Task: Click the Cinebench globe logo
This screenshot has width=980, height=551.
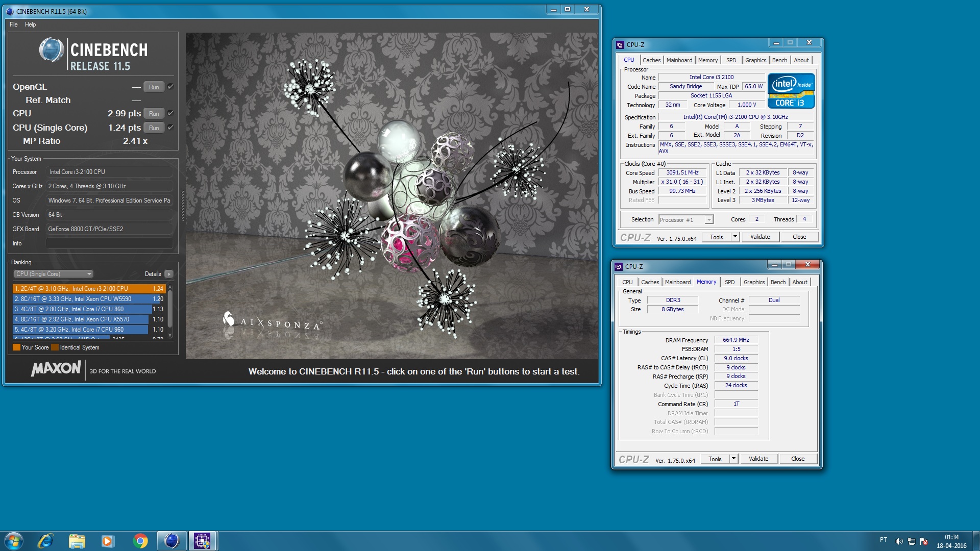Action: (x=52, y=50)
